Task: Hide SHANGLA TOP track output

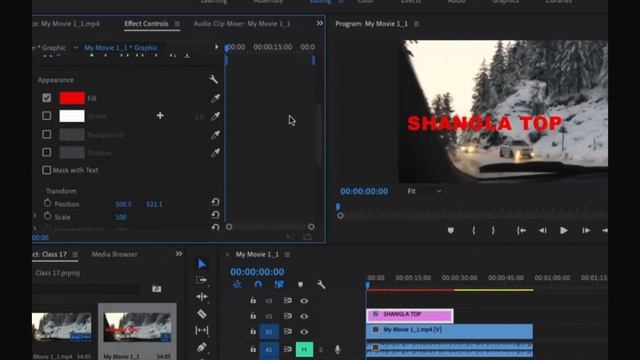Action: (304, 316)
